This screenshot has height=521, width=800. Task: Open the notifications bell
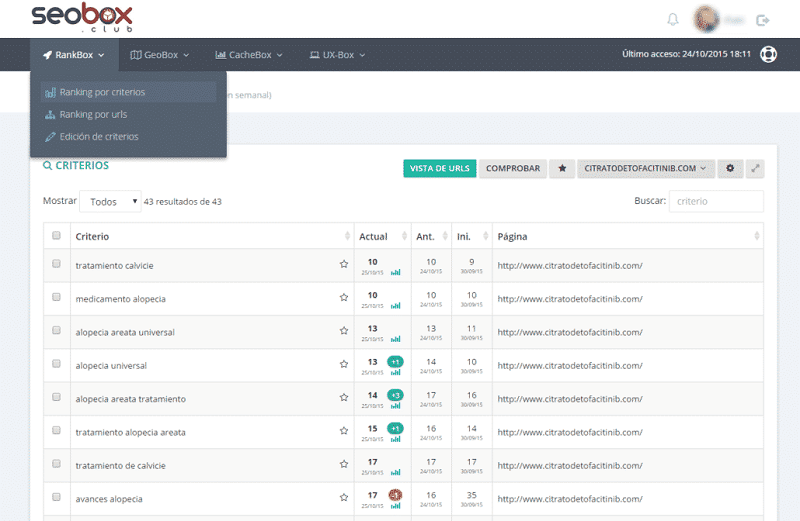pyautogui.click(x=673, y=20)
